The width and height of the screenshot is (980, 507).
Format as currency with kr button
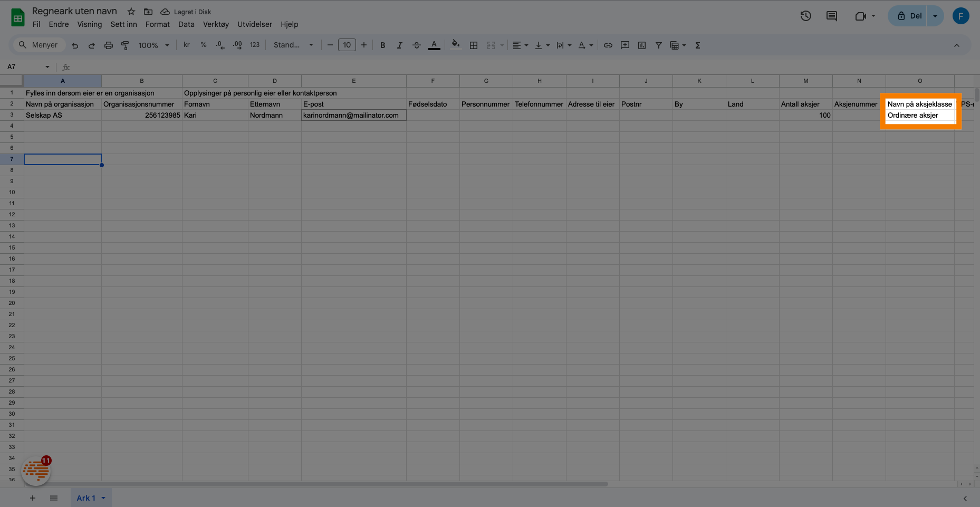click(187, 45)
